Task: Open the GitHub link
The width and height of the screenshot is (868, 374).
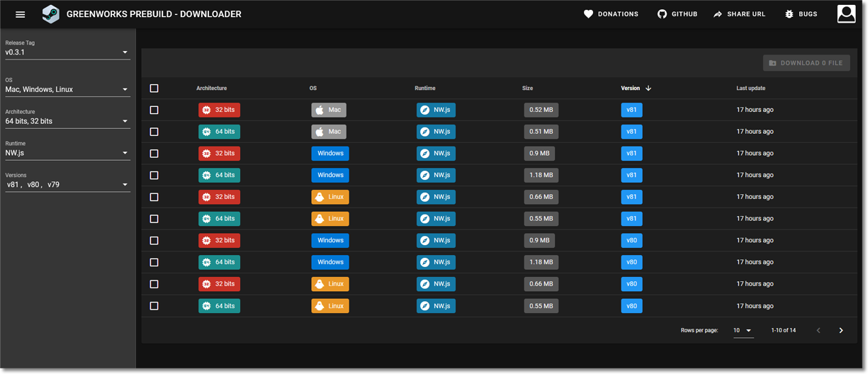Action: pyautogui.click(x=677, y=14)
